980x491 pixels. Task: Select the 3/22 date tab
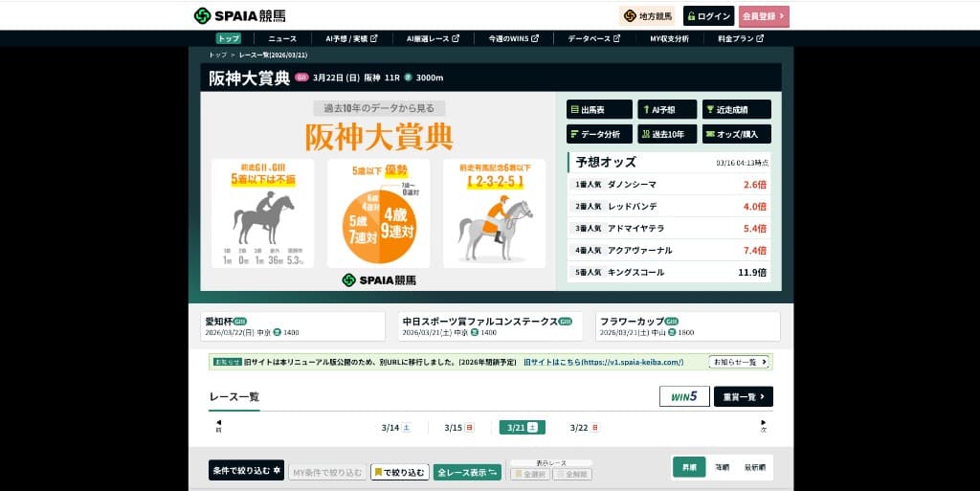(x=585, y=427)
